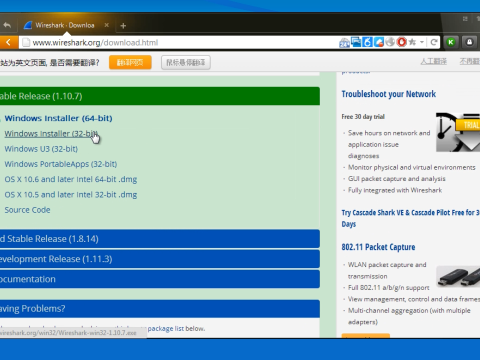The width and height of the screenshot is (480, 360).
Task: Click the grid icon in the window title area
Action: 465,19
